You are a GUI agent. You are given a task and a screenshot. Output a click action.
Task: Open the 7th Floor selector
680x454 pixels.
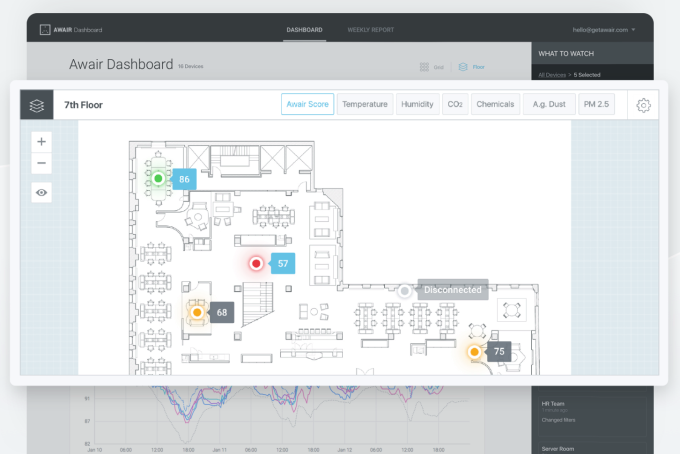[84, 104]
